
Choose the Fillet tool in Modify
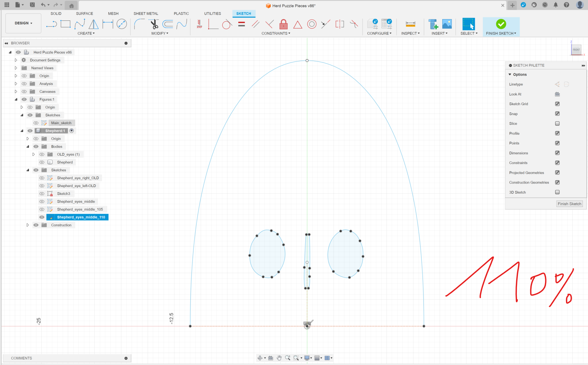pyautogui.click(x=139, y=24)
